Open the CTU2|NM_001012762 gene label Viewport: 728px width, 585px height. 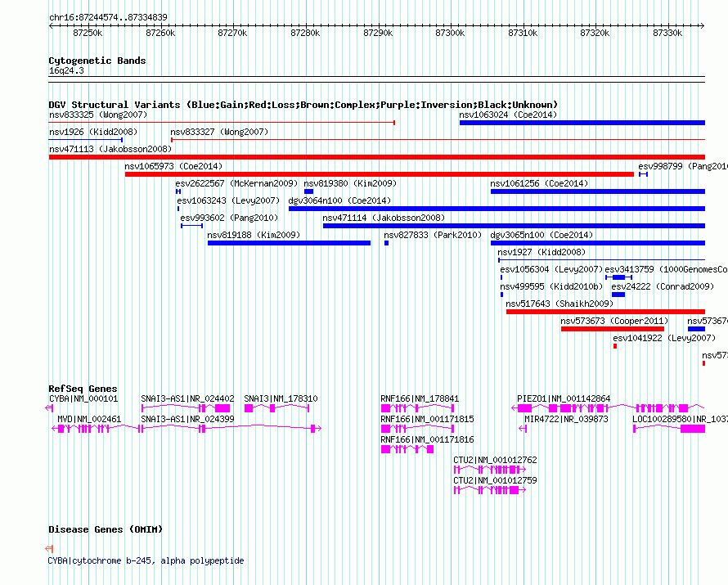click(x=495, y=460)
